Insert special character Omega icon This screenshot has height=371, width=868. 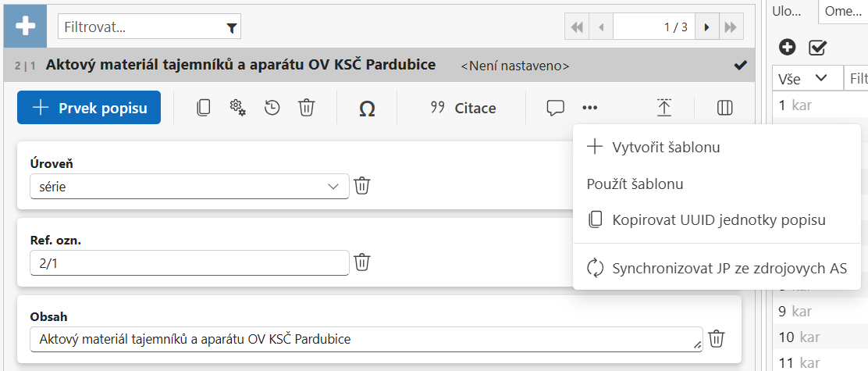pyautogui.click(x=367, y=109)
